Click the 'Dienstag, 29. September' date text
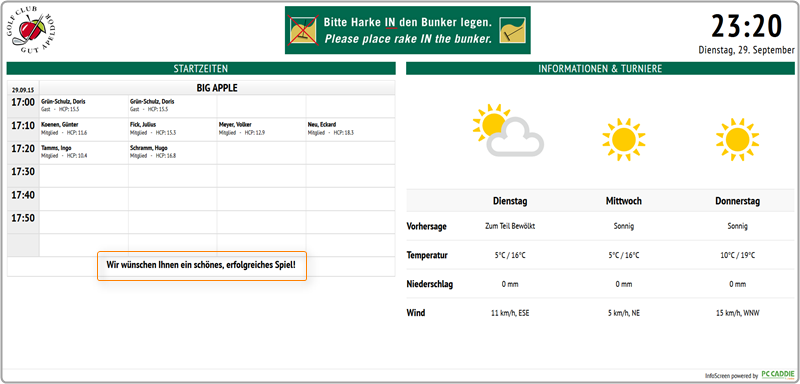This screenshot has height=384, width=800. pyautogui.click(x=746, y=50)
